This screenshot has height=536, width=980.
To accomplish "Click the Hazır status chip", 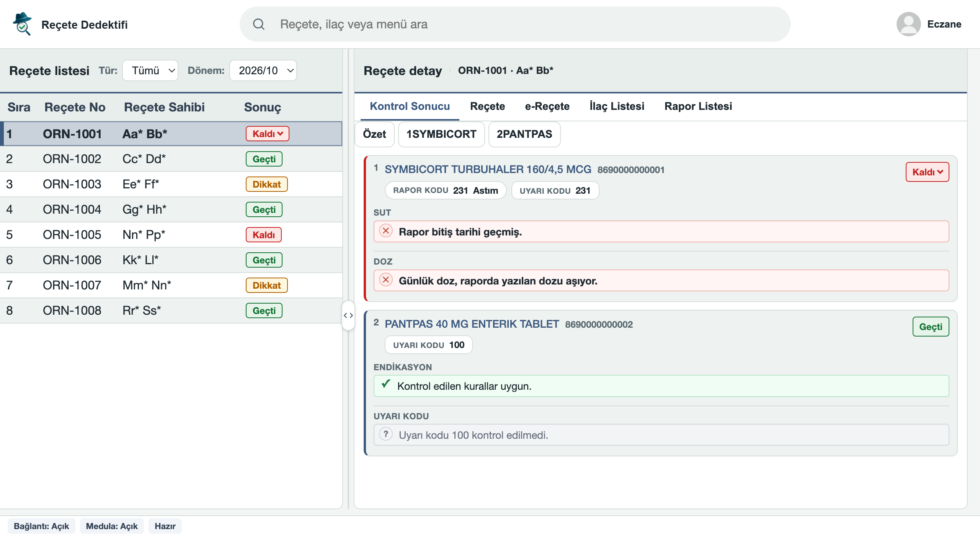I will click(x=165, y=526).
